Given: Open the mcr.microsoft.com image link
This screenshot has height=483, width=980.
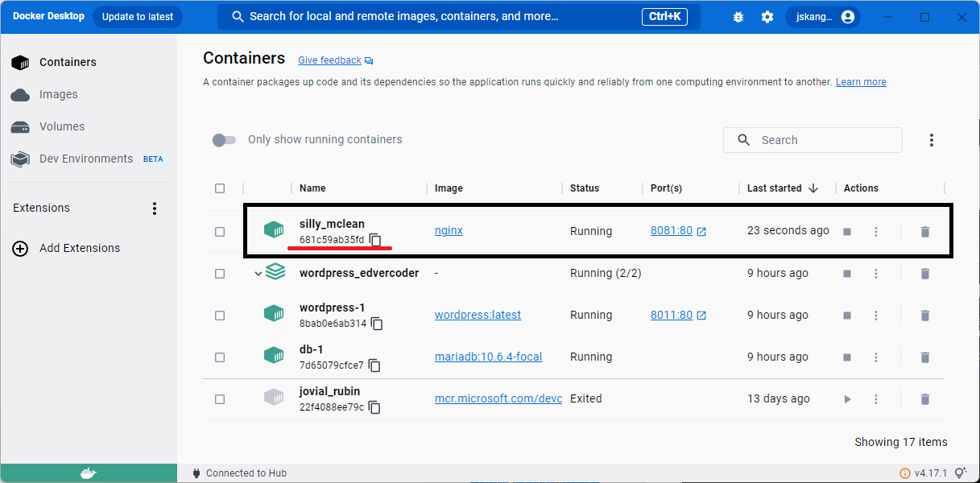Looking at the screenshot, I should click(498, 398).
